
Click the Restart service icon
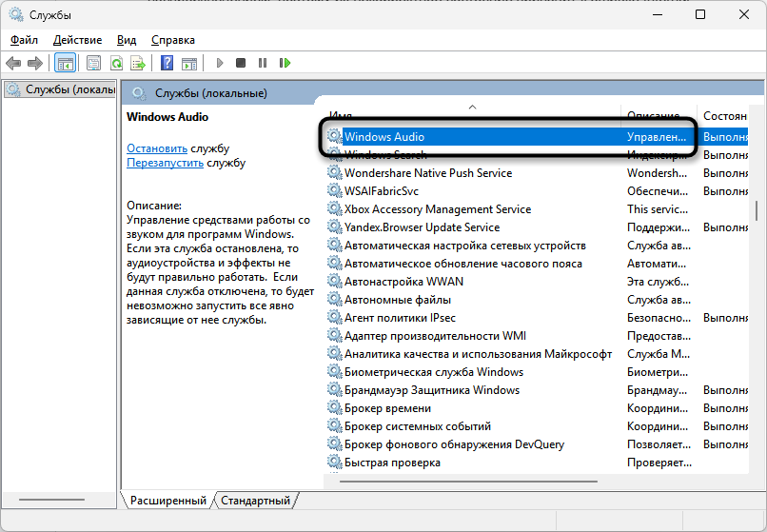[x=285, y=63]
